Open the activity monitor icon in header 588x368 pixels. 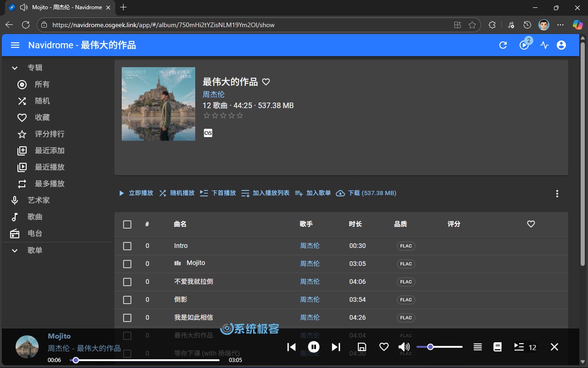[x=544, y=45]
